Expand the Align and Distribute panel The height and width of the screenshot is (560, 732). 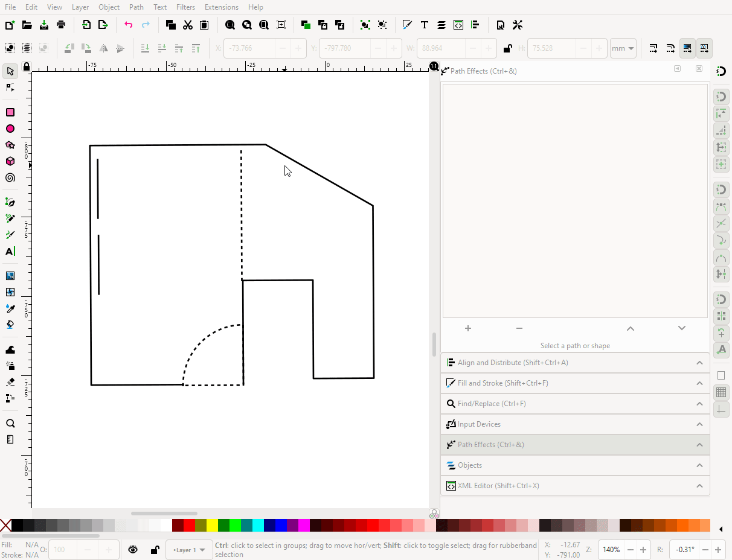click(x=575, y=363)
